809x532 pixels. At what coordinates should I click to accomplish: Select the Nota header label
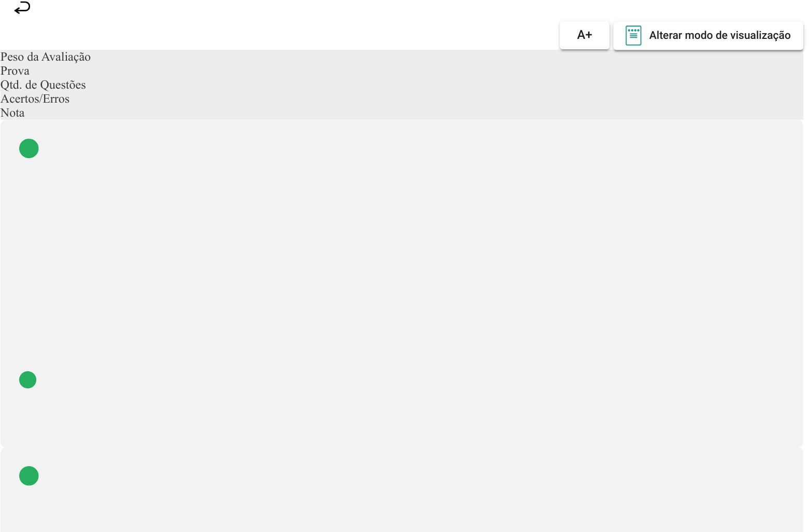12,113
